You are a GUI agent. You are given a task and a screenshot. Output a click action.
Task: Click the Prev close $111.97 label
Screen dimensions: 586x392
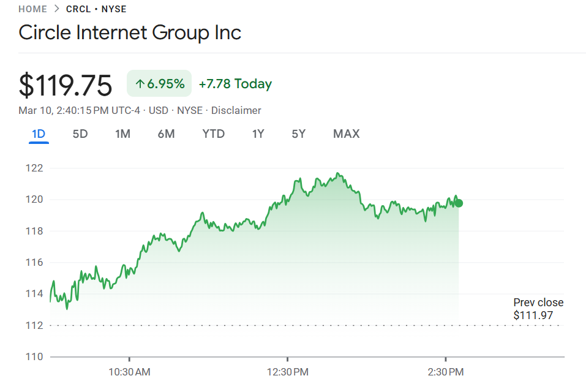538,309
